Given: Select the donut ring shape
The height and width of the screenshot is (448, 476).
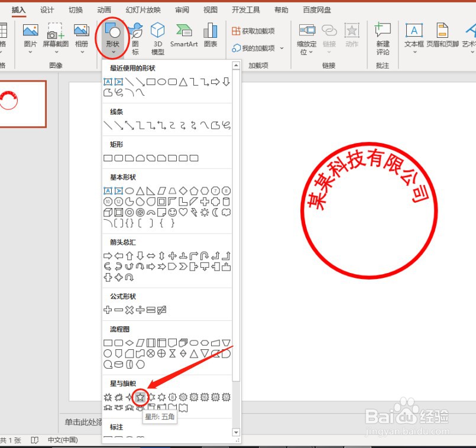Looking at the screenshot, I should (129, 212).
